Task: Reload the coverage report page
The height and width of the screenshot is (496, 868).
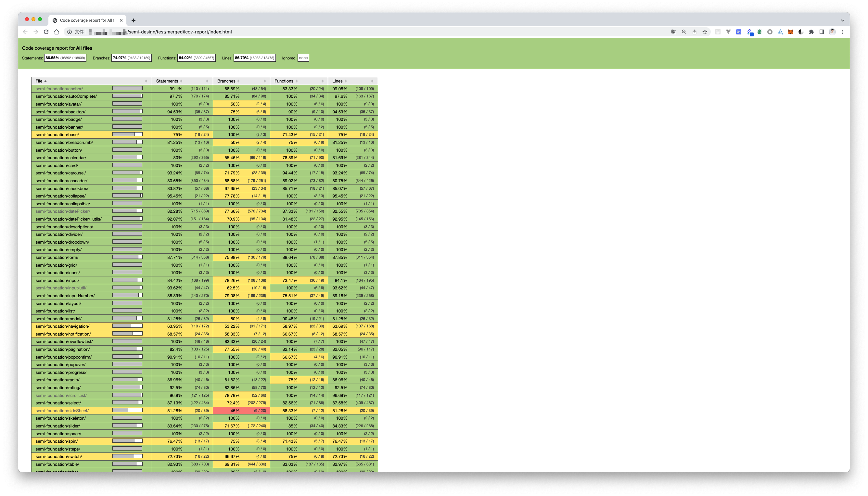Action: [x=46, y=32]
